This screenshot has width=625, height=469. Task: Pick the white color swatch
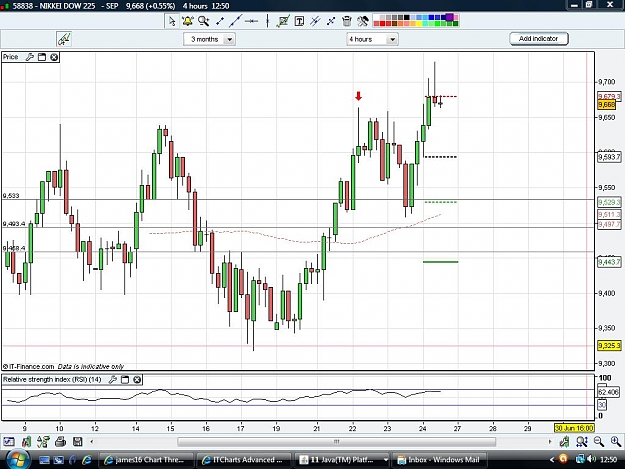[376, 17]
